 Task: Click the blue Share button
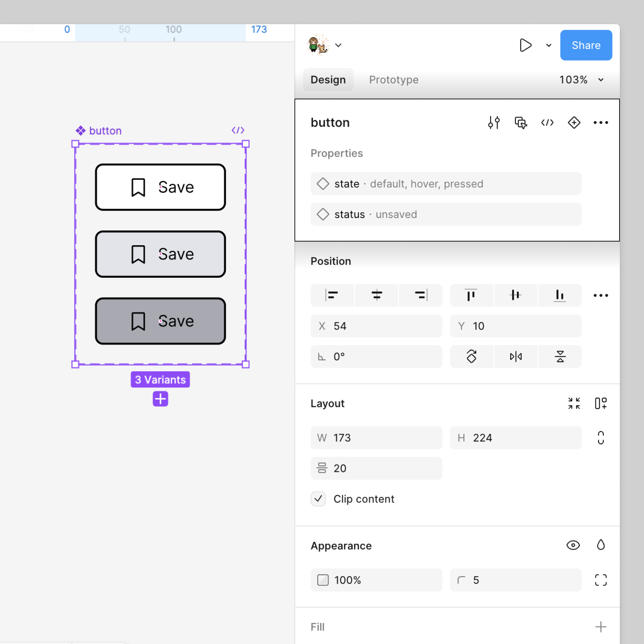point(586,45)
